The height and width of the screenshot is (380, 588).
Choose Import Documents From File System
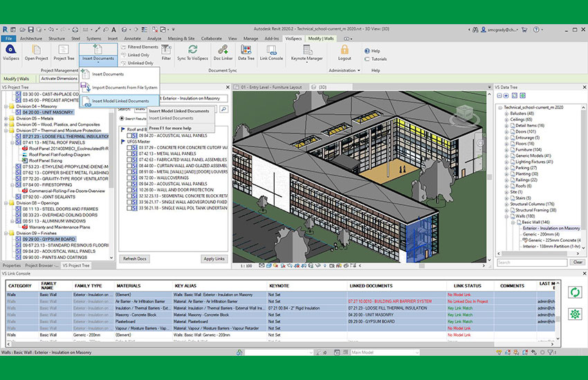tap(120, 88)
